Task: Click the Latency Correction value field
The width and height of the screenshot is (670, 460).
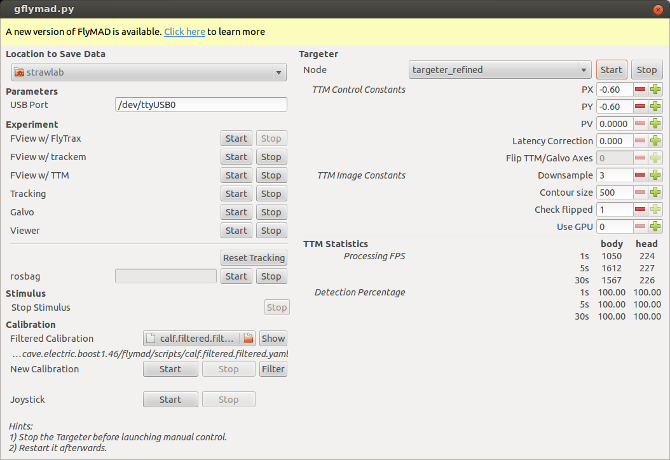Action: point(614,141)
